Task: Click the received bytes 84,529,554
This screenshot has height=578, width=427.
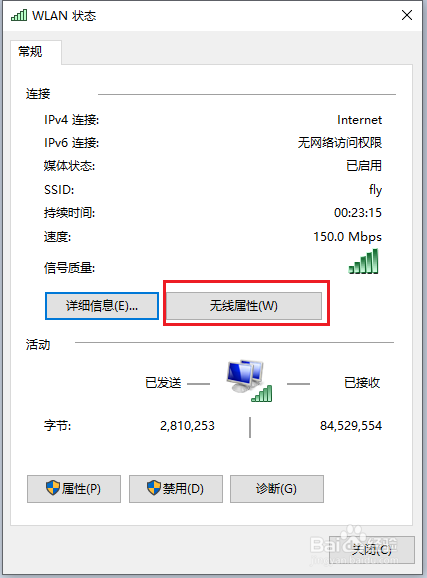Action: tap(351, 426)
